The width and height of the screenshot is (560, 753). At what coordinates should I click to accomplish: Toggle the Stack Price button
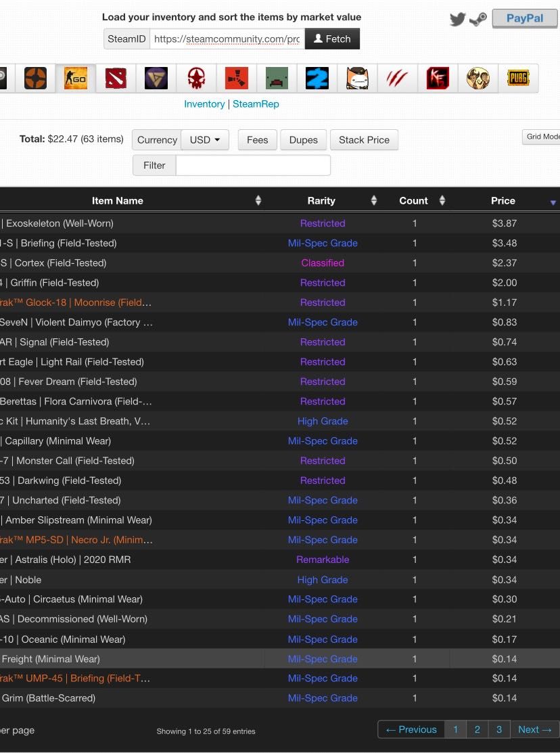(x=364, y=140)
